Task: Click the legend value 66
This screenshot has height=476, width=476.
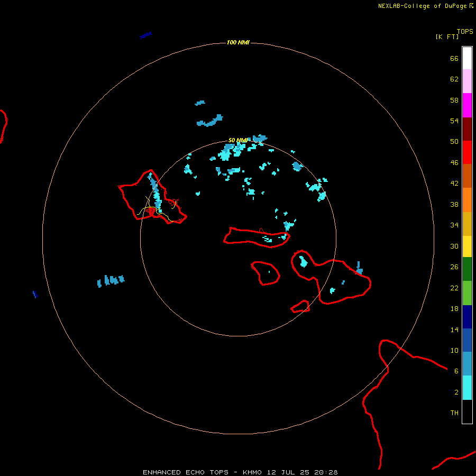Action: pos(454,59)
